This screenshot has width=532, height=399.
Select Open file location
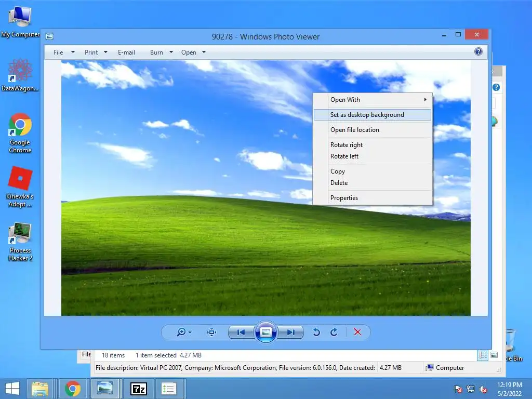pos(373,130)
